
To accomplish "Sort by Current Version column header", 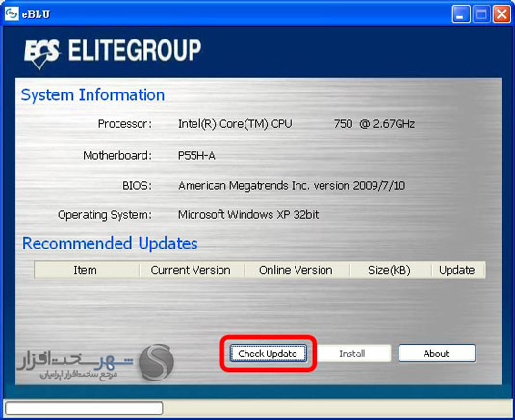I will [x=192, y=270].
